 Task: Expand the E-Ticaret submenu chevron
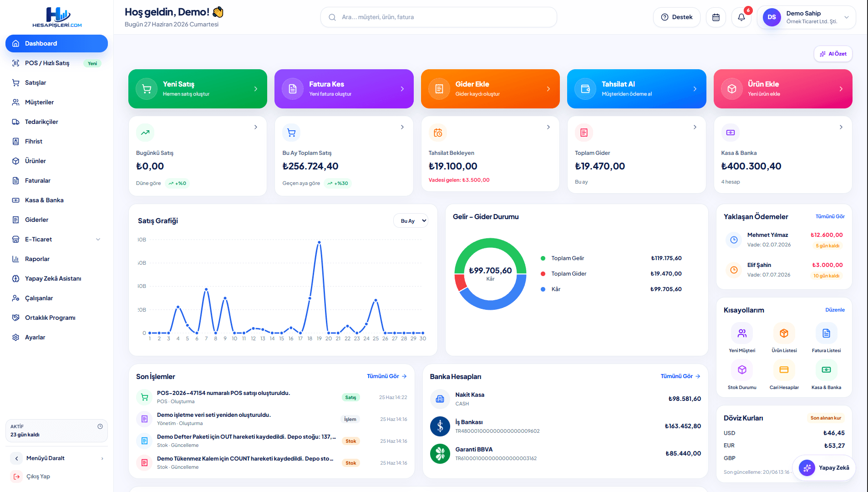pyautogui.click(x=98, y=240)
